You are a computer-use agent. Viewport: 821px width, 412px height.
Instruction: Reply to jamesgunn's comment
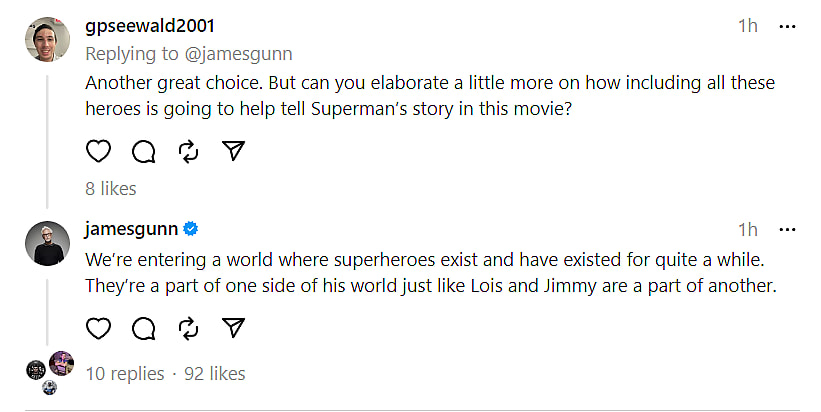click(143, 328)
